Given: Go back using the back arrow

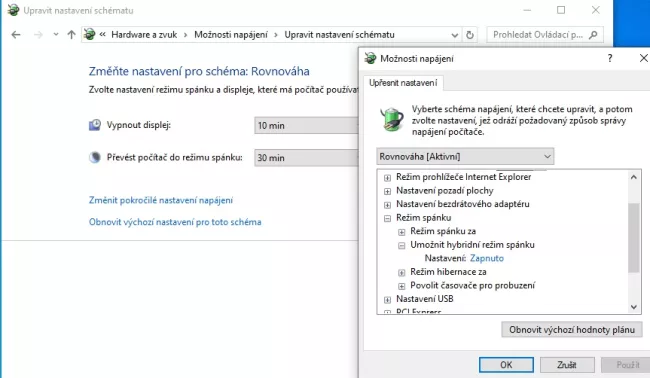Looking at the screenshot, I should click(16, 35).
